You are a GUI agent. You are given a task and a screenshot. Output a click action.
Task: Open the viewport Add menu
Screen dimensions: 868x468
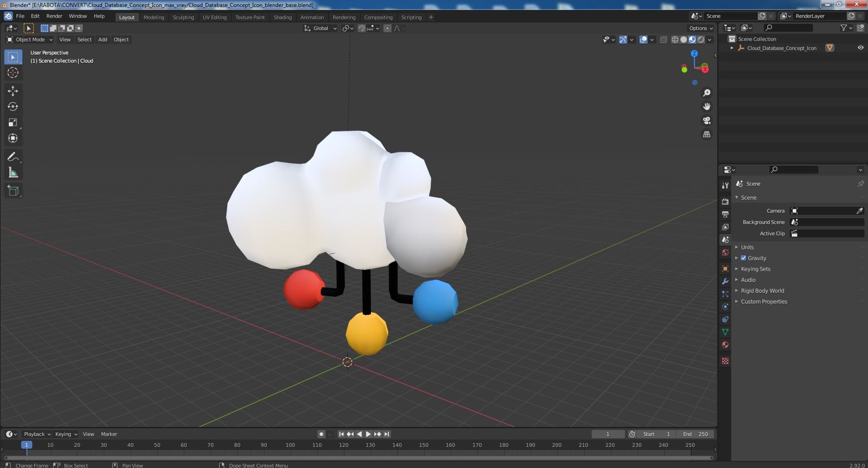point(103,40)
